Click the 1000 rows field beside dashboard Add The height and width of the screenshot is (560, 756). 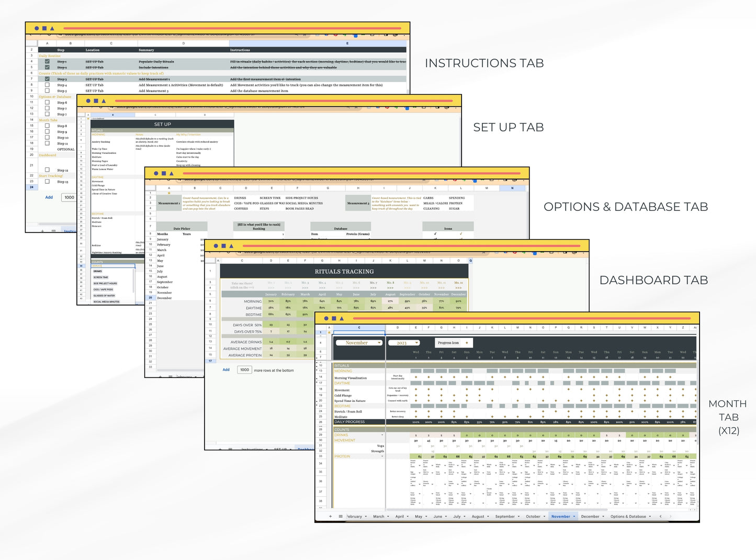pyautogui.click(x=244, y=370)
